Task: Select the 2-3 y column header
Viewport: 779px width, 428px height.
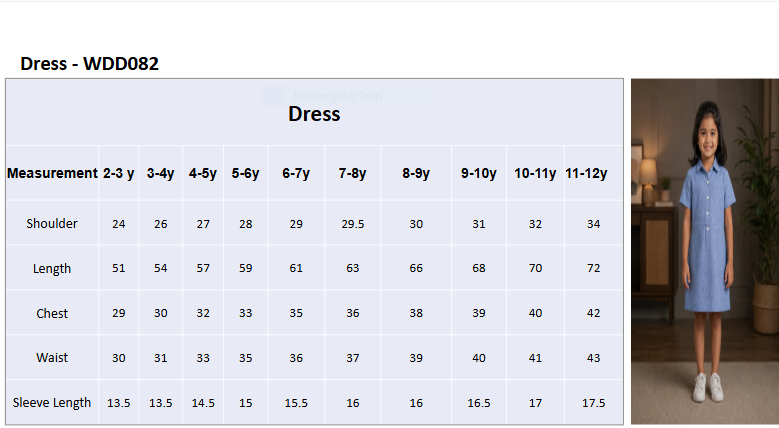Action: [x=119, y=173]
